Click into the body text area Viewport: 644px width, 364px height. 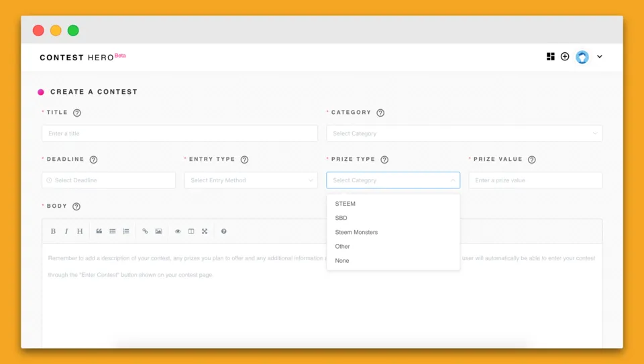pyautogui.click(x=322, y=296)
